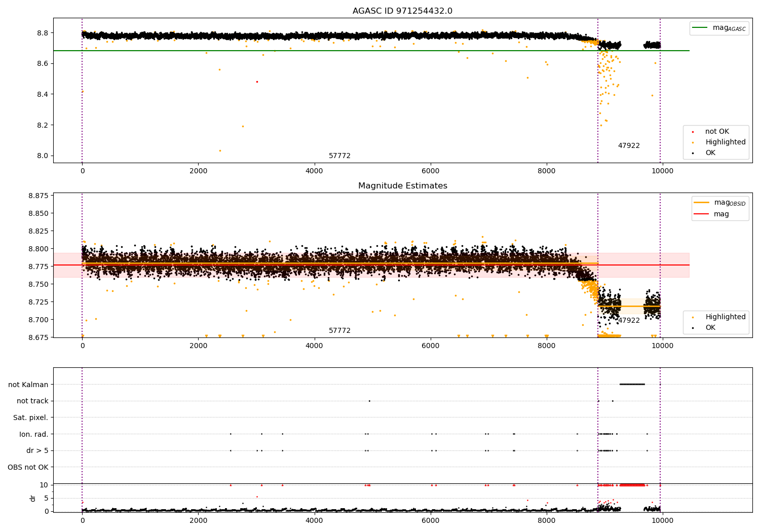Viewport: 760px width, 532px height.
Task: Click obsid label 57772 in Magnitude Estimates plot
Action: click(x=339, y=331)
